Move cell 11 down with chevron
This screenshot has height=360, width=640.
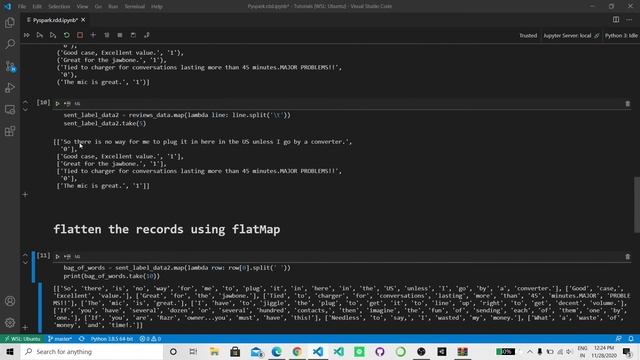click(x=25, y=262)
